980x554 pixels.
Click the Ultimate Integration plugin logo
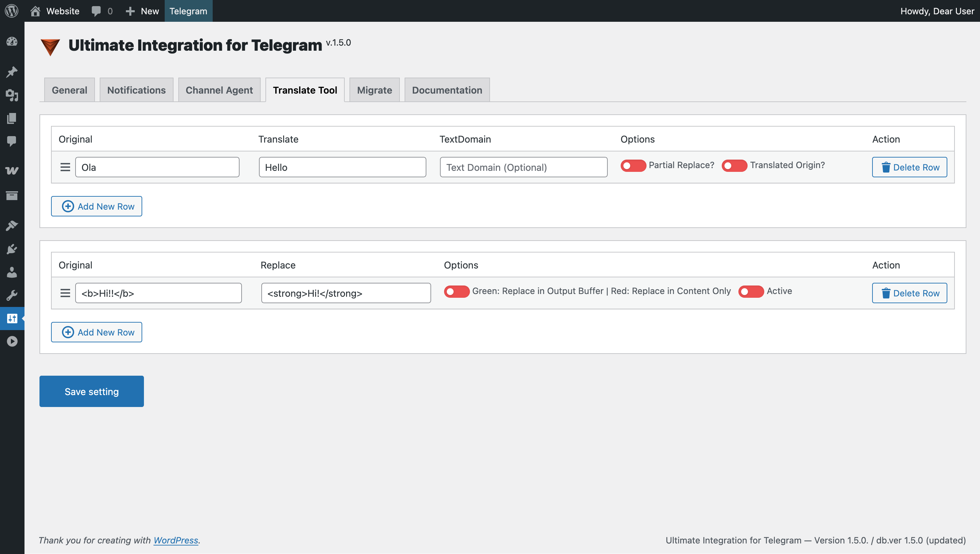[50, 47]
